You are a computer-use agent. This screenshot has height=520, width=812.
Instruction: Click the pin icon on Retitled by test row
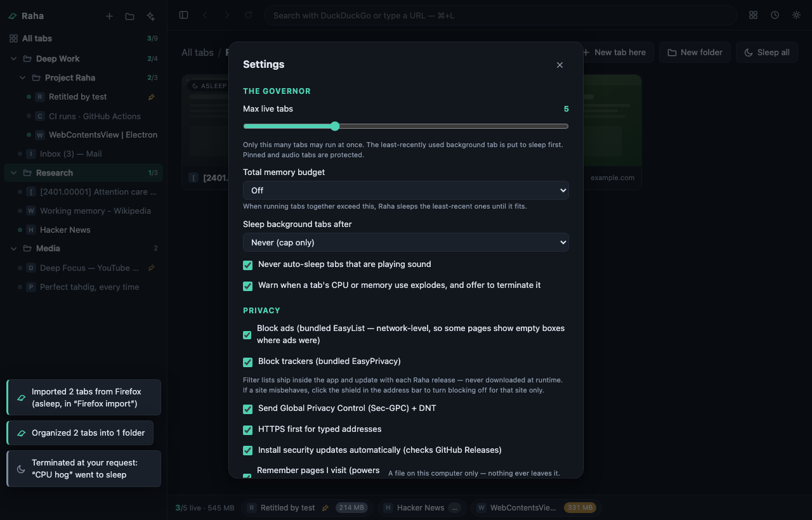tap(151, 97)
